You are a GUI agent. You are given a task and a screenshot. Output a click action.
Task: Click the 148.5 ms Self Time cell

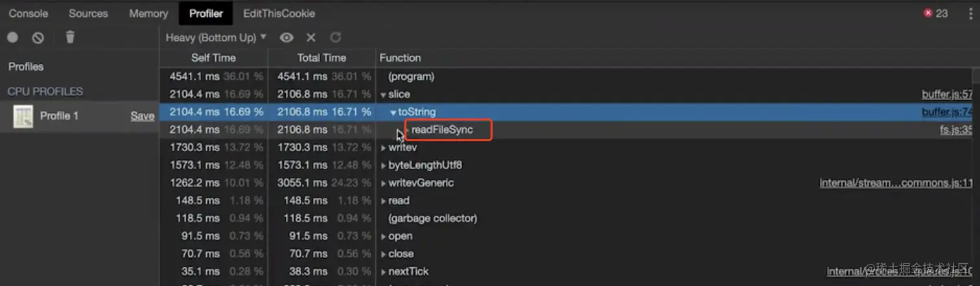(213, 200)
